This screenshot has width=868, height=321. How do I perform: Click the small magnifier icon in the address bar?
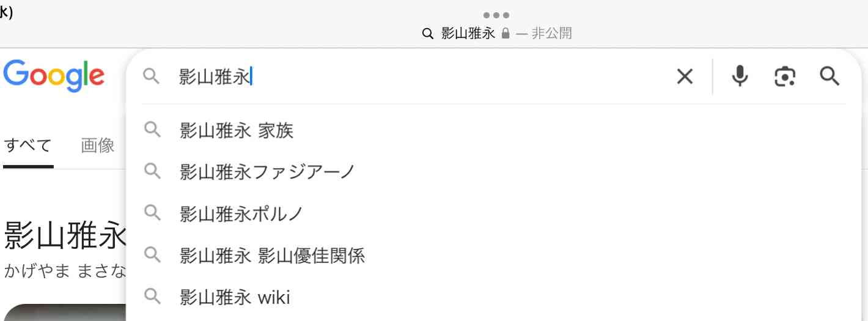[428, 33]
